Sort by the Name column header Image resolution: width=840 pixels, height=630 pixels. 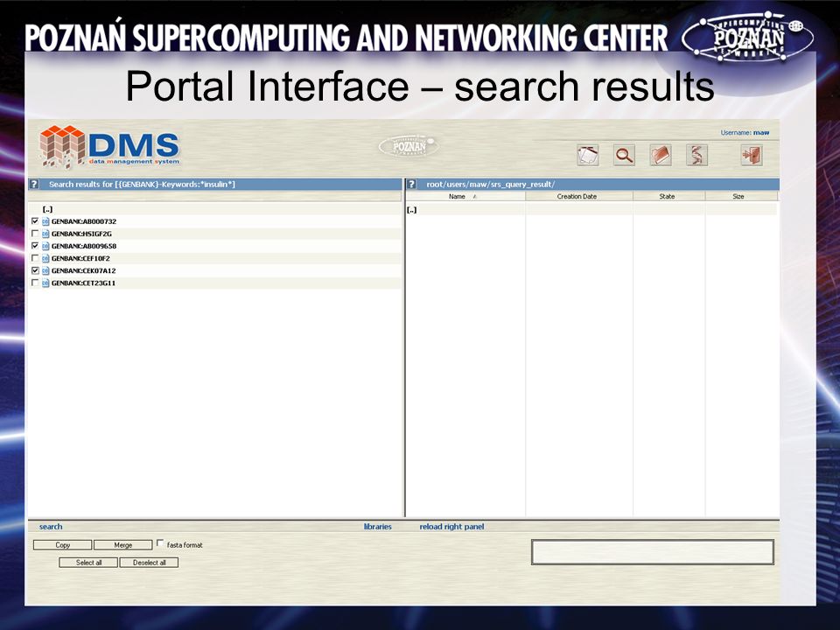(465, 197)
